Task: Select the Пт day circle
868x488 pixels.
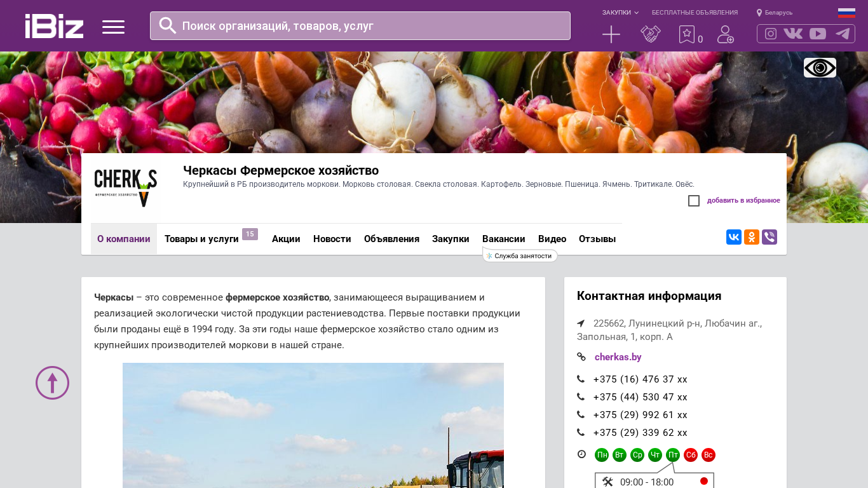Action: click(673, 455)
